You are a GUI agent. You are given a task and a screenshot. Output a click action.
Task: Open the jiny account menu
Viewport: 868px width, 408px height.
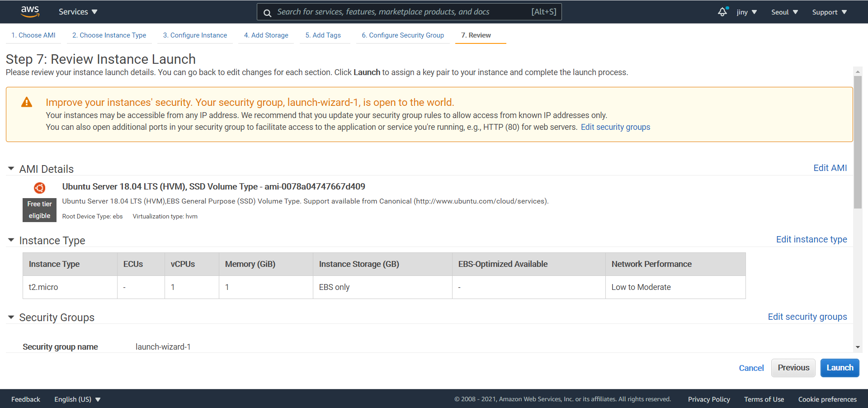(x=746, y=12)
